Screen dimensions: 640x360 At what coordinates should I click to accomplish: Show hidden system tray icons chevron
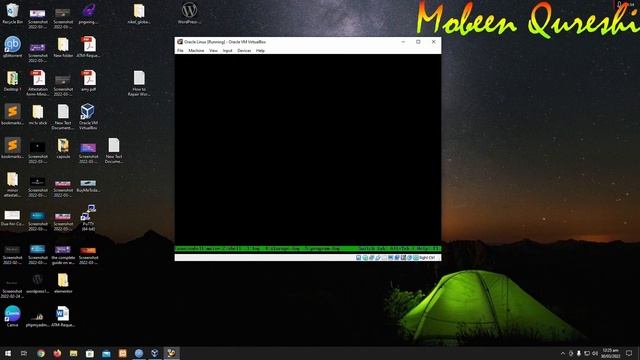(562, 353)
